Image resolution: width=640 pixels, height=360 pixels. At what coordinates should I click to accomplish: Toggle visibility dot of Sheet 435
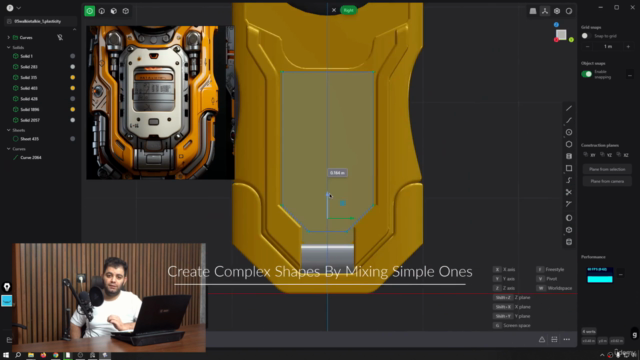[x=73, y=139]
